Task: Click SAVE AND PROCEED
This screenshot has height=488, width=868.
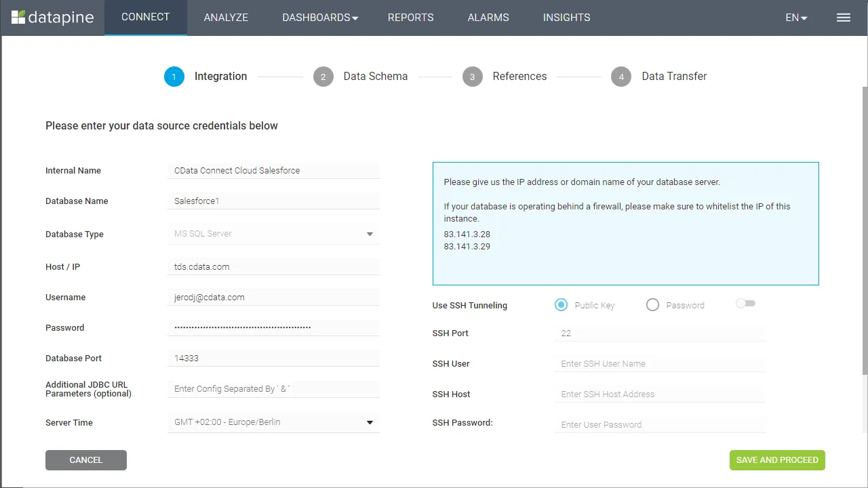Action: coord(777,460)
